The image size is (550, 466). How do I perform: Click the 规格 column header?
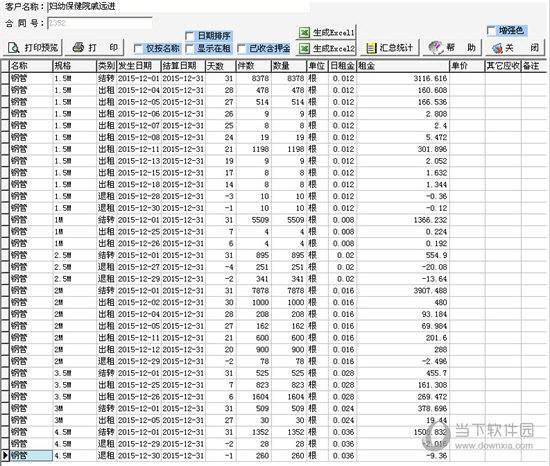click(74, 66)
